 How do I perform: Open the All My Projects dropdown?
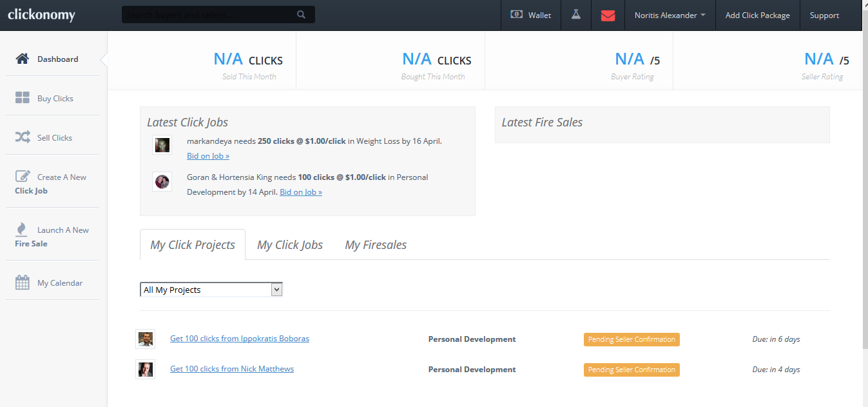click(211, 290)
